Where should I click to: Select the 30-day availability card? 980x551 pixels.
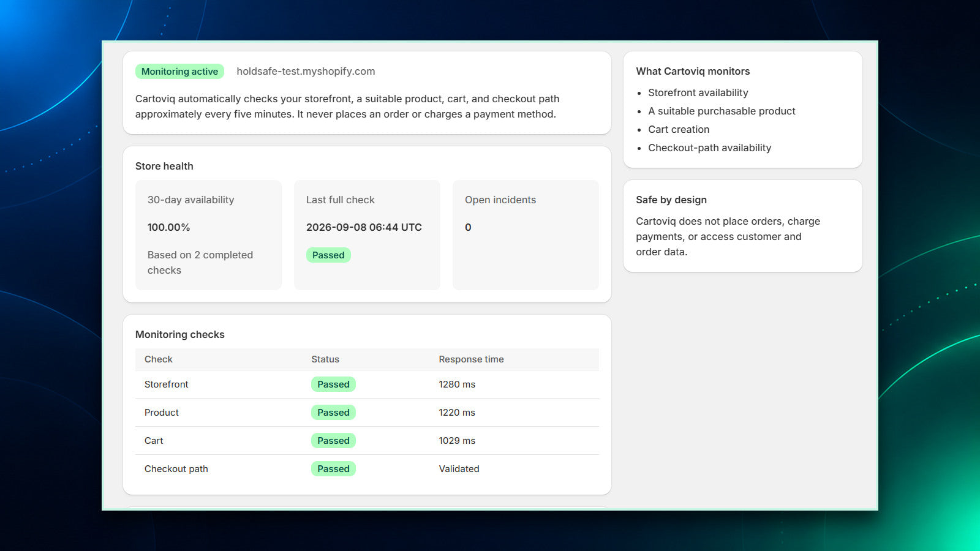(208, 235)
